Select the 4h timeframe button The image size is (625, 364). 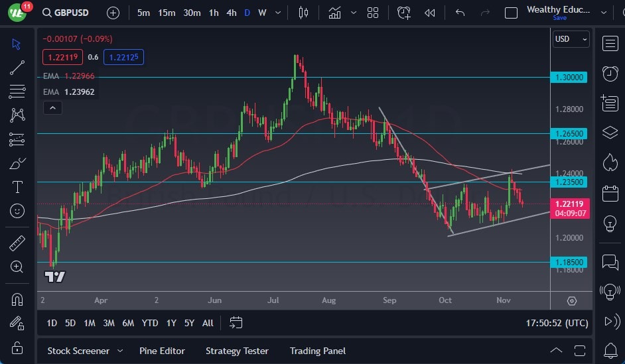click(231, 13)
